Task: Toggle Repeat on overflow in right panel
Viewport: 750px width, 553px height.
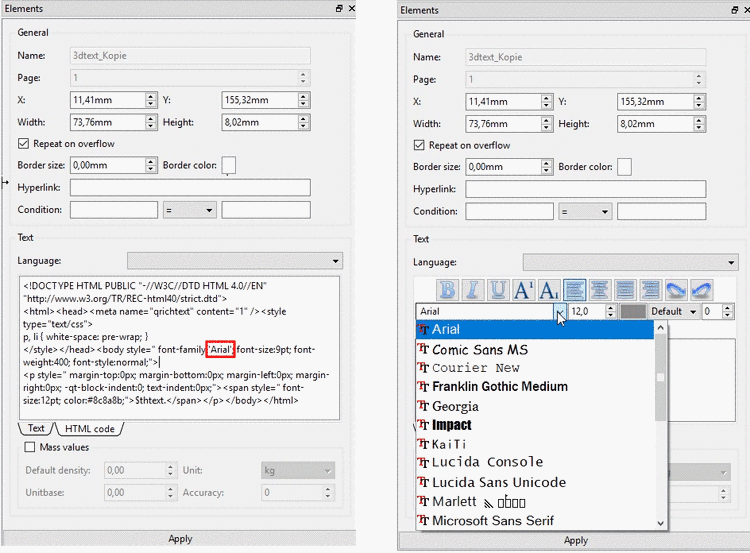Action: 419,145
